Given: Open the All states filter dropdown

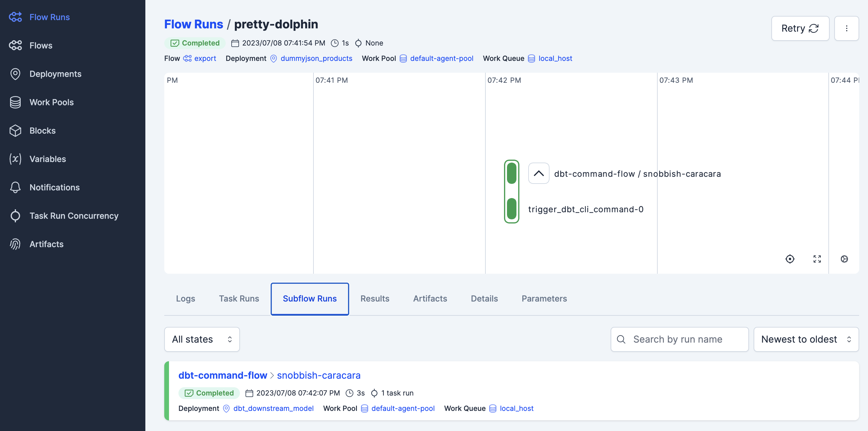Looking at the screenshot, I should [201, 339].
